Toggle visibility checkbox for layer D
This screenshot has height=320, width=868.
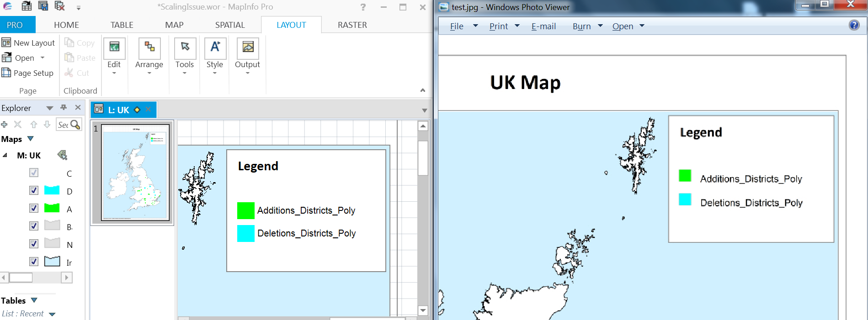tap(34, 190)
